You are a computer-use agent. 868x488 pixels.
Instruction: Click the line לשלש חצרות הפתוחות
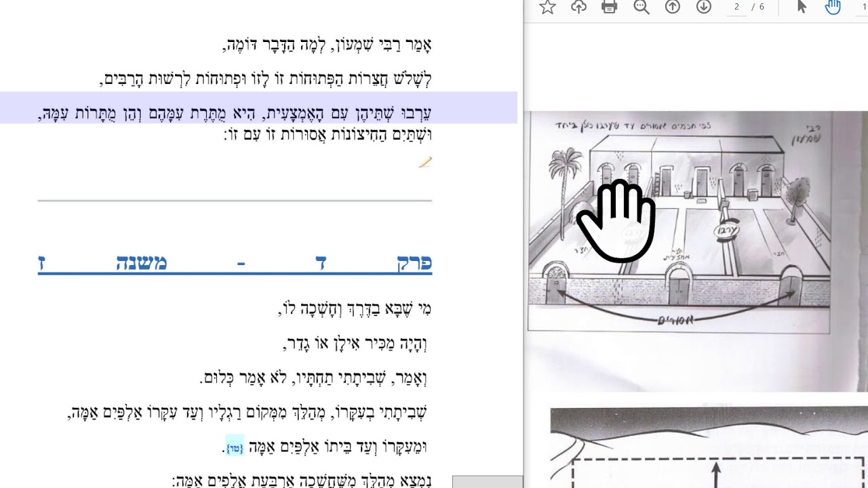267,79
